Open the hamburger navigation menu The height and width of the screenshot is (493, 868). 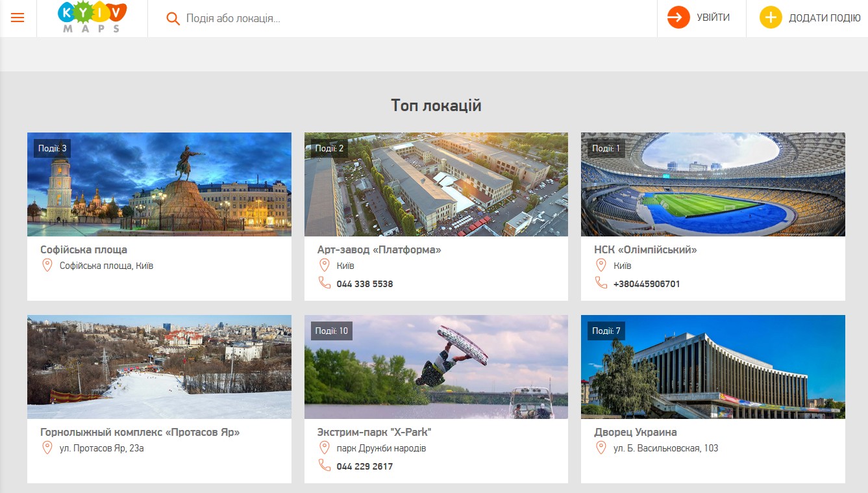17,18
